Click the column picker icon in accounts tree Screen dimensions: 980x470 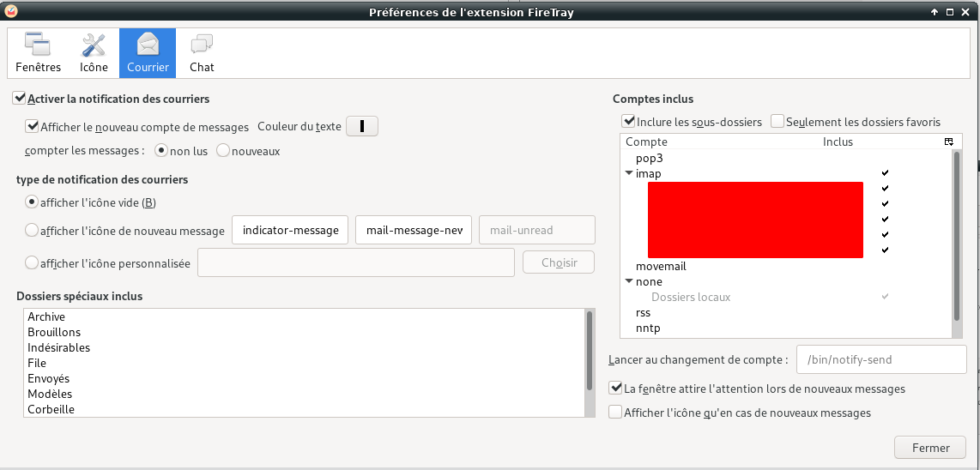[948, 142]
